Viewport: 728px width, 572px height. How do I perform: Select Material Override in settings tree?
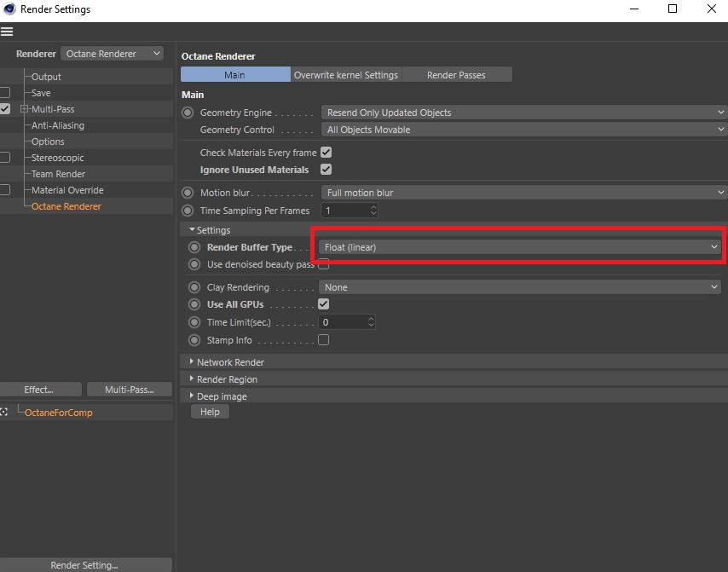tap(68, 190)
